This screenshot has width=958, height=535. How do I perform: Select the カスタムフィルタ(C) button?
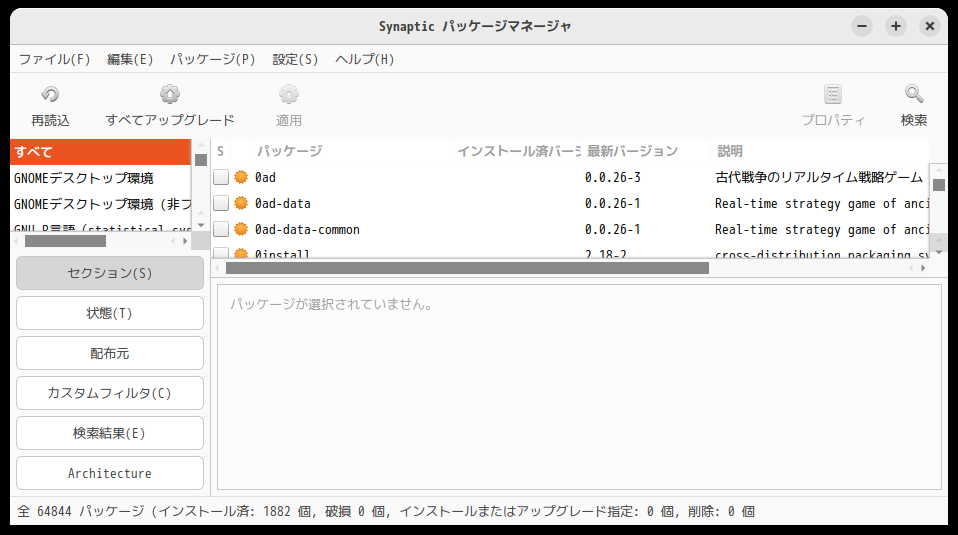pos(110,393)
